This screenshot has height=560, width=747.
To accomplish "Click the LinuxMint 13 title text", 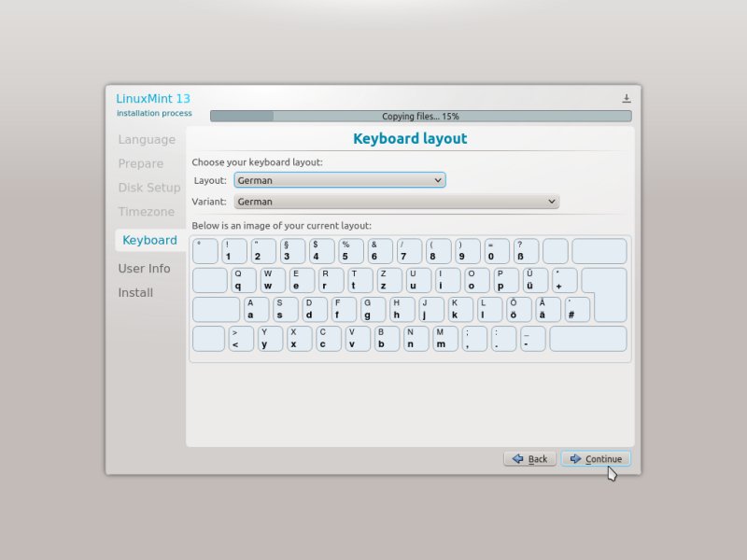I will [153, 99].
